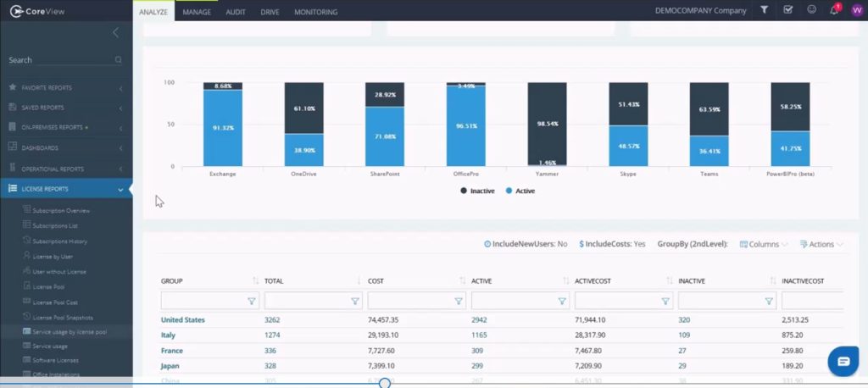Open the filter icon in top bar
Screen dimensions: 868x388
(x=764, y=10)
